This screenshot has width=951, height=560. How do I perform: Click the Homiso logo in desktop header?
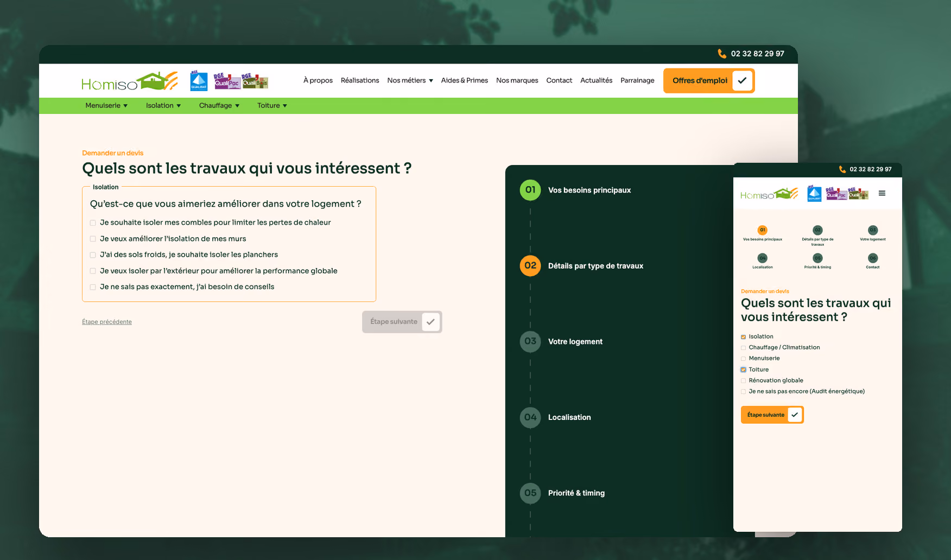point(130,81)
